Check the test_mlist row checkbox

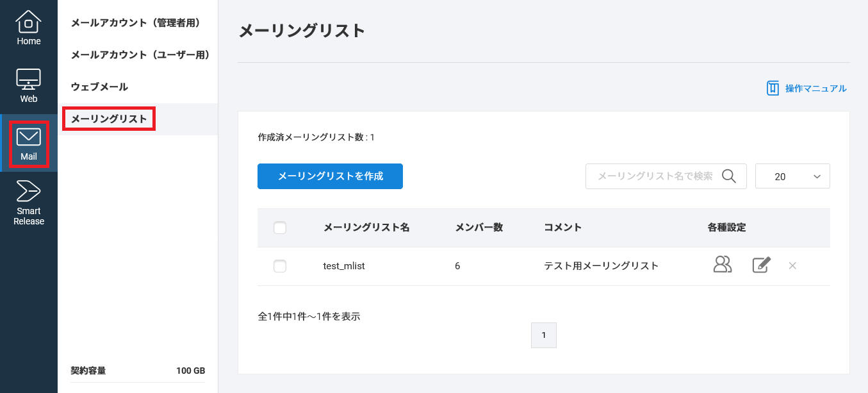[280, 266]
